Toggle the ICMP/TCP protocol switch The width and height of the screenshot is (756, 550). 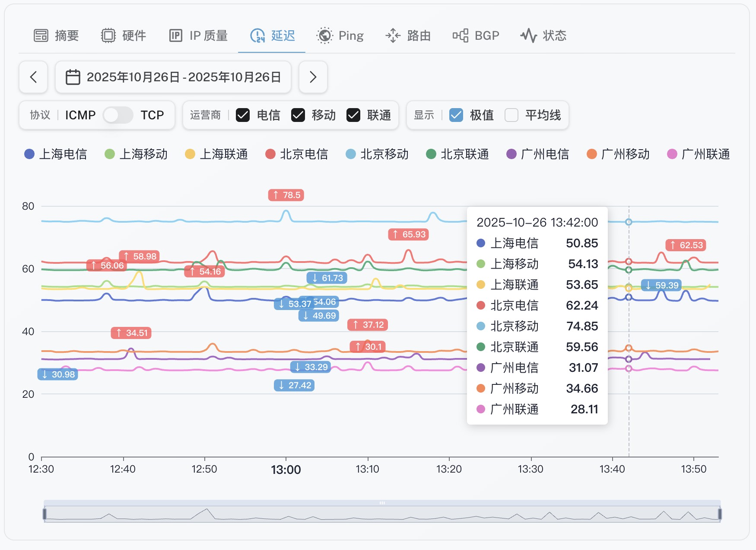[x=118, y=115]
